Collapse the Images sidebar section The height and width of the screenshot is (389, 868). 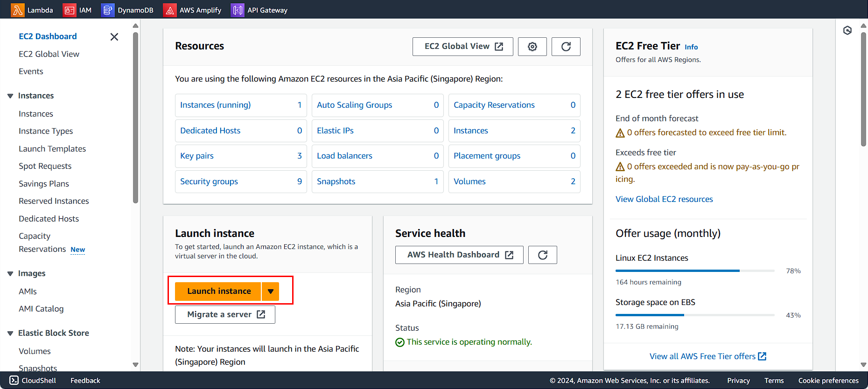(10, 274)
